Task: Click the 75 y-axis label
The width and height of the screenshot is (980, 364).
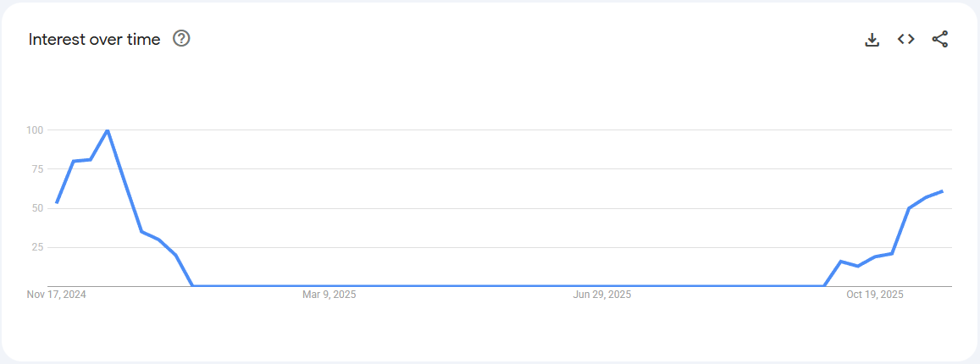Action: click(37, 169)
